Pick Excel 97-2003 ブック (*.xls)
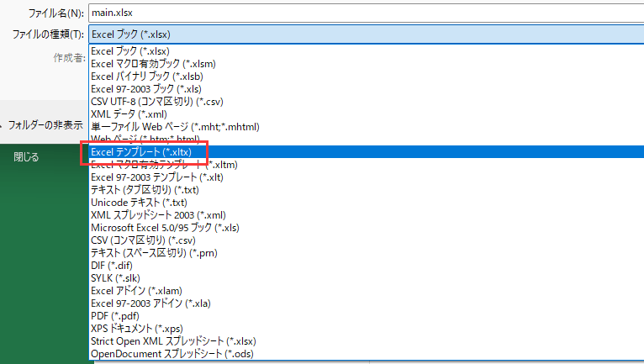Screen dimensions: 644x364 (x=146, y=89)
